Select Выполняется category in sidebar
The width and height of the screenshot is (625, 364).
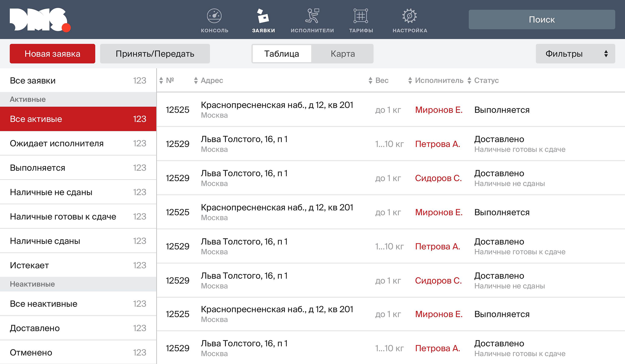tap(78, 168)
